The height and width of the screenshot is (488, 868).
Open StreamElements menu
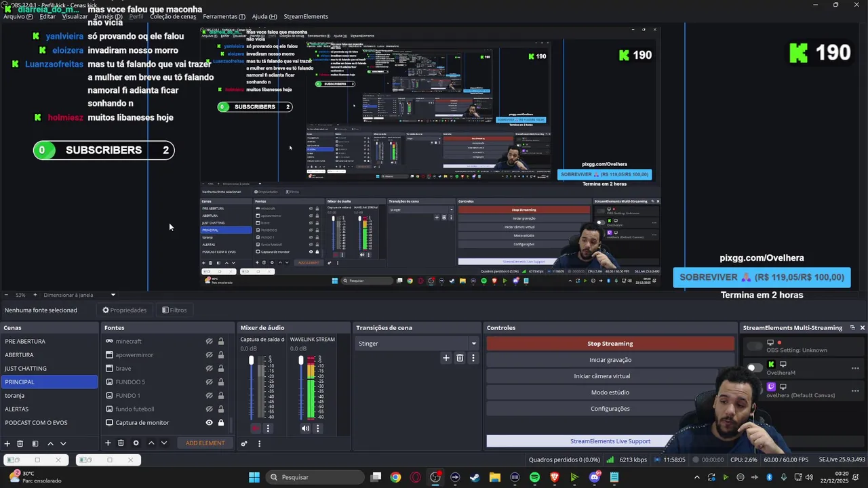[306, 16]
